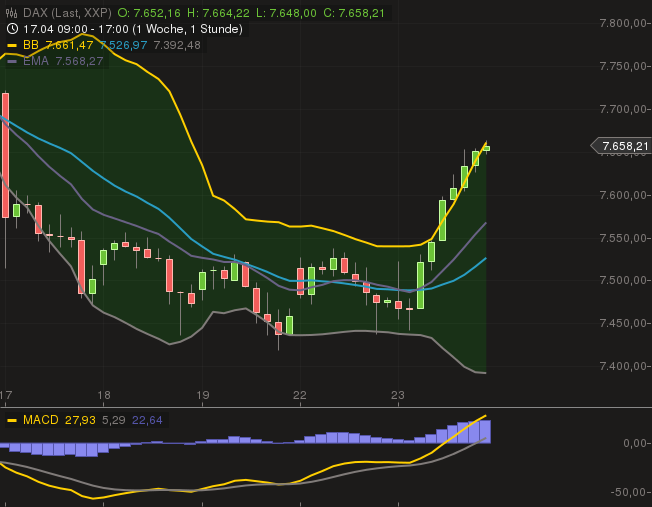The image size is (652, 507).
Task: Click the purple EMA legend color marker
Action: tap(12, 61)
